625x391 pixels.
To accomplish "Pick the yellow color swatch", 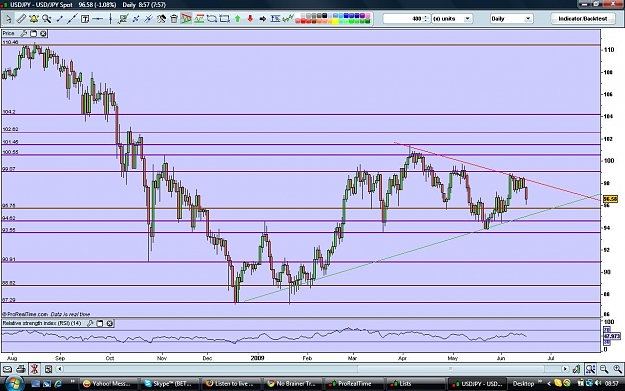I will coord(335,22).
